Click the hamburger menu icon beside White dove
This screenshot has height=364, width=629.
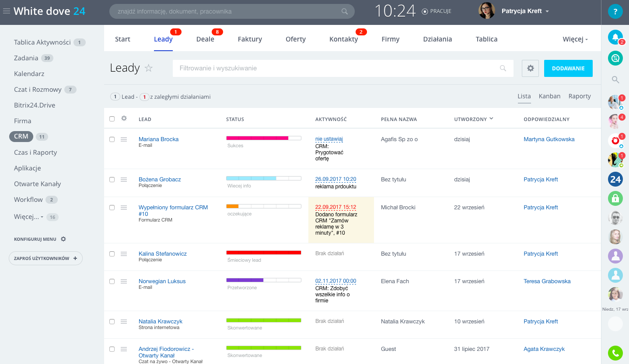point(7,11)
